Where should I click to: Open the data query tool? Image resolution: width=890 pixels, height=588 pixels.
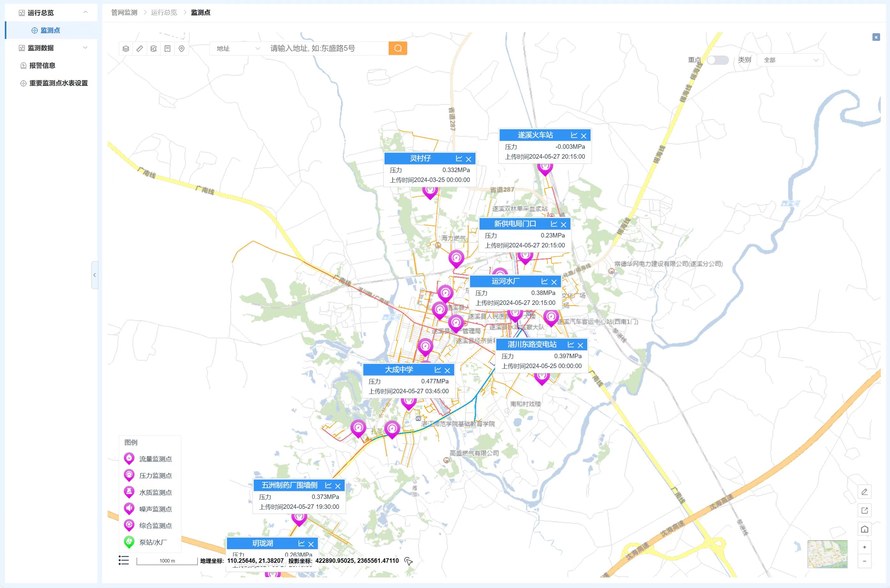click(153, 49)
